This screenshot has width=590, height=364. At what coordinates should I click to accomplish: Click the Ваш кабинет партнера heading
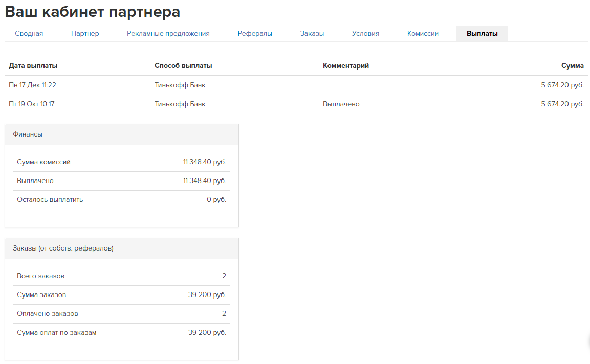[93, 12]
